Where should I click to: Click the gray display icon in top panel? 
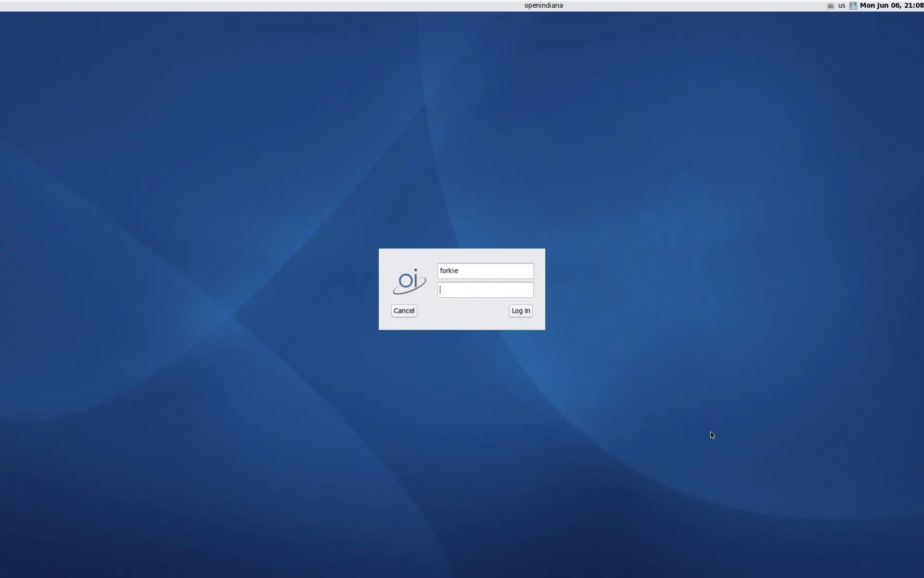point(830,6)
